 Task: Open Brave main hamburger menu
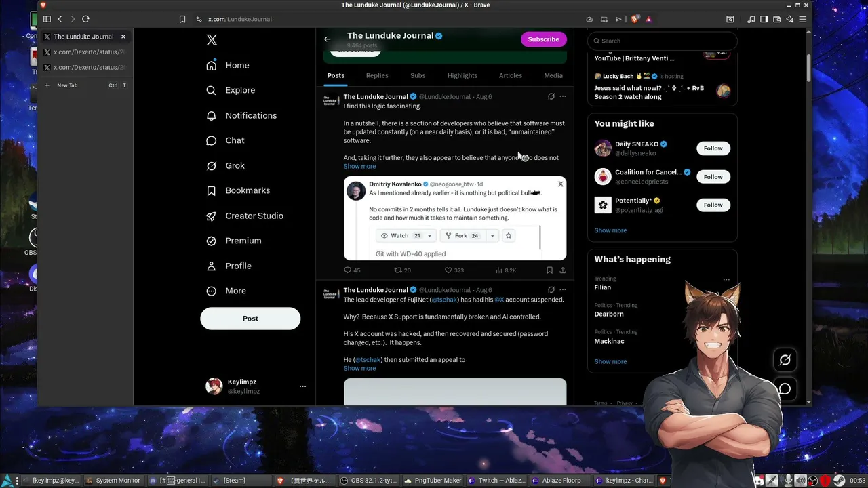pos(803,19)
